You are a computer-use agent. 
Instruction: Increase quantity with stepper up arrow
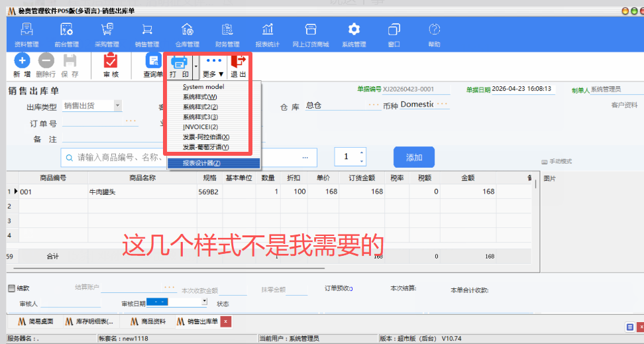click(x=362, y=152)
